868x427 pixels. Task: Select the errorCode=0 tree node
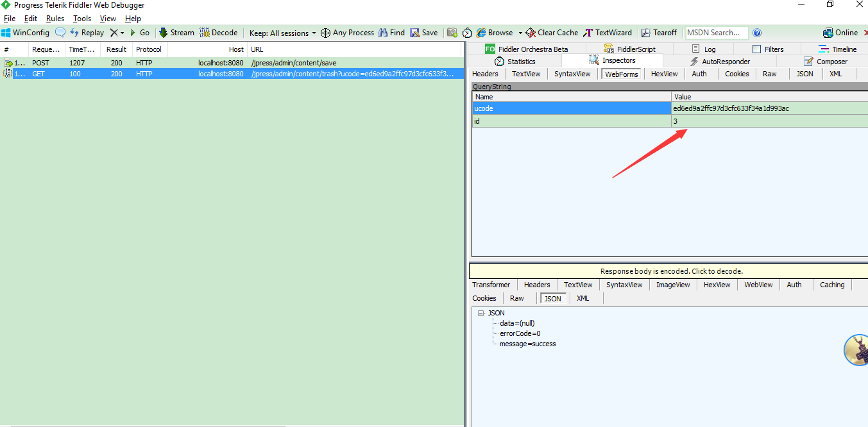[520, 334]
